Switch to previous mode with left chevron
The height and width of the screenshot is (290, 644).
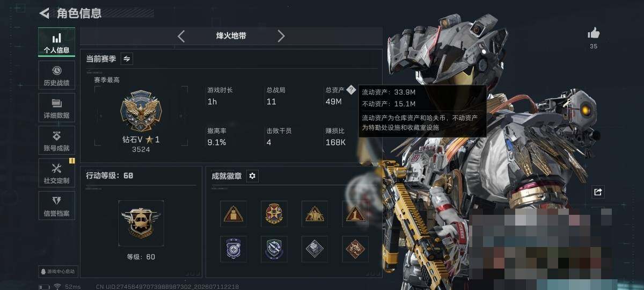(x=181, y=36)
